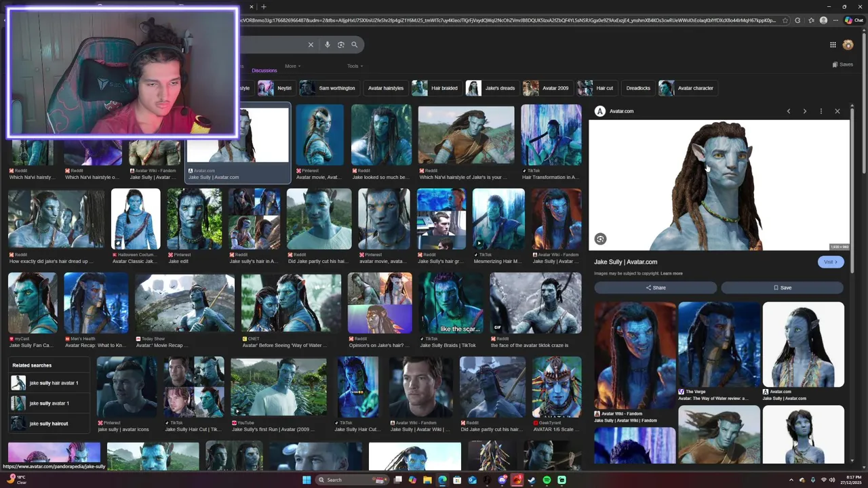Open Men's Health Avatar Recap thumbnail
868x488 pixels.
[x=96, y=304]
